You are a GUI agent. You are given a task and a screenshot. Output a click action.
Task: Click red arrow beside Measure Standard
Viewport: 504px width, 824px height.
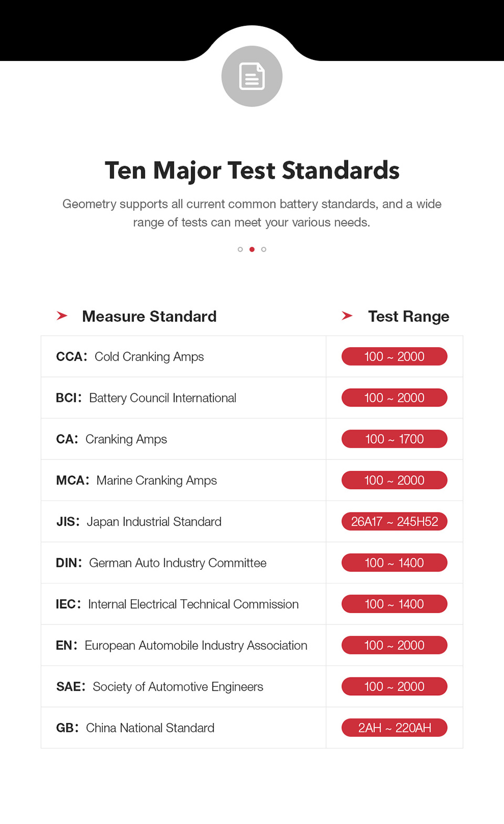62,316
